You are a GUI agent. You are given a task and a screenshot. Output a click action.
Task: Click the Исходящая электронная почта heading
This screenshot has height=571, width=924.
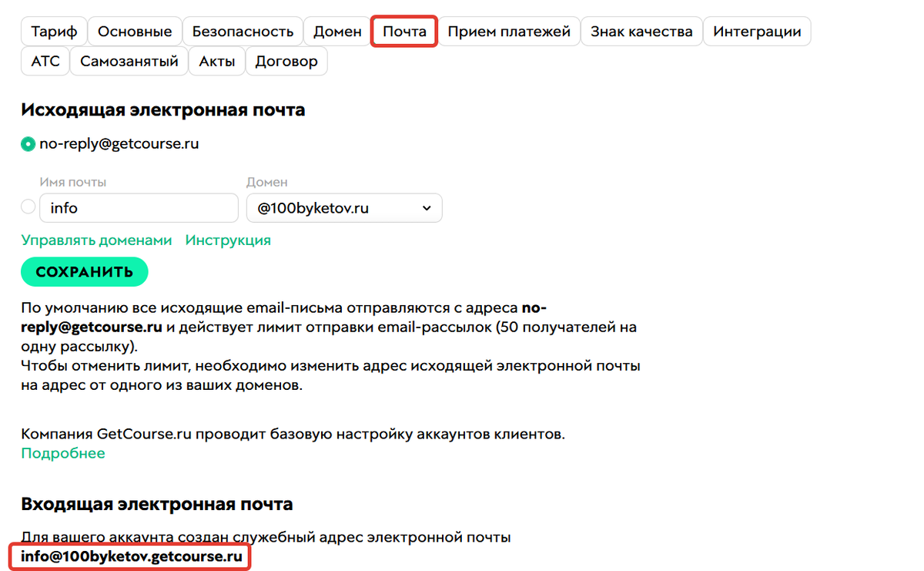coord(163,109)
